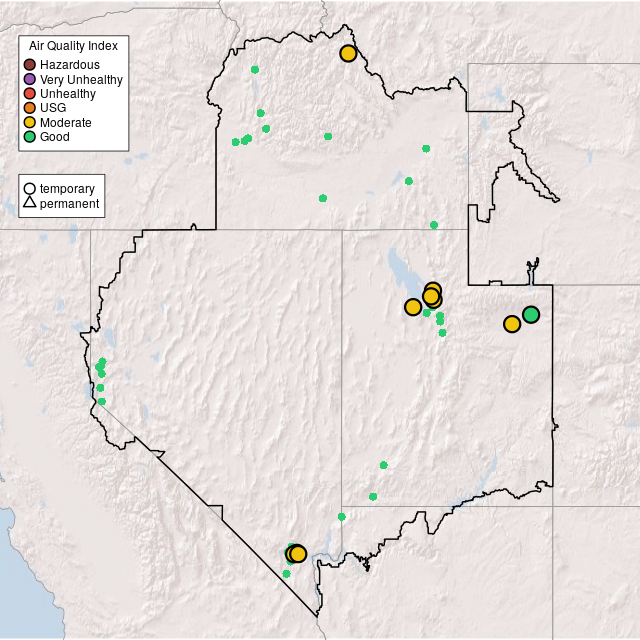
Task: Select the large green Good marker in the east
Action: [531, 314]
